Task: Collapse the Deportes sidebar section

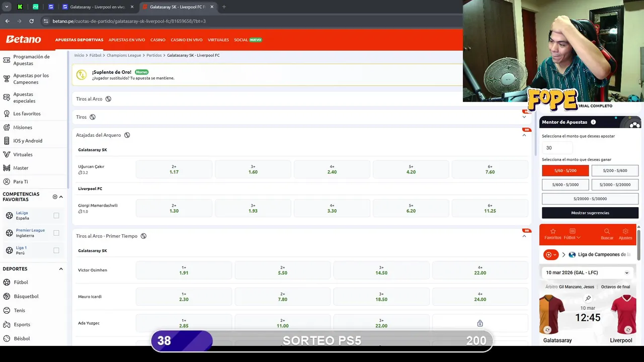Action: pyautogui.click(x=61, y=269)
